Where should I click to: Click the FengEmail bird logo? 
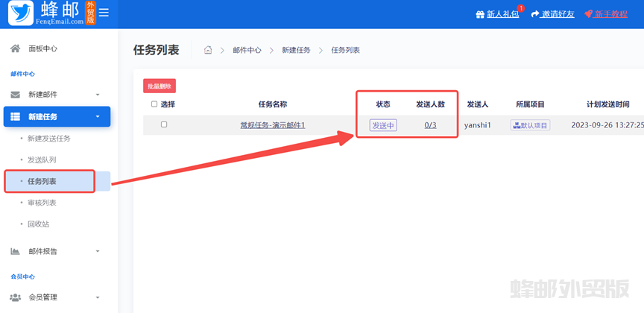coord(20,13)
